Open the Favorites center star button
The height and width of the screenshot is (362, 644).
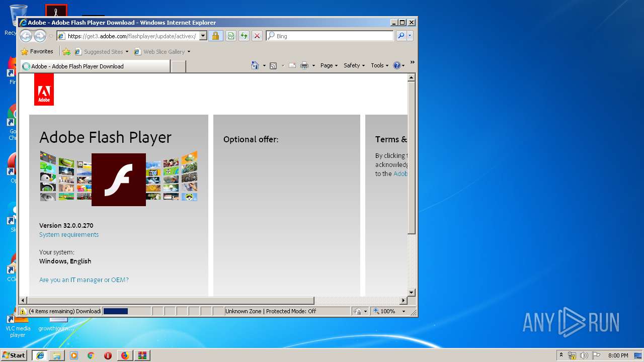(x=37, y=51)
